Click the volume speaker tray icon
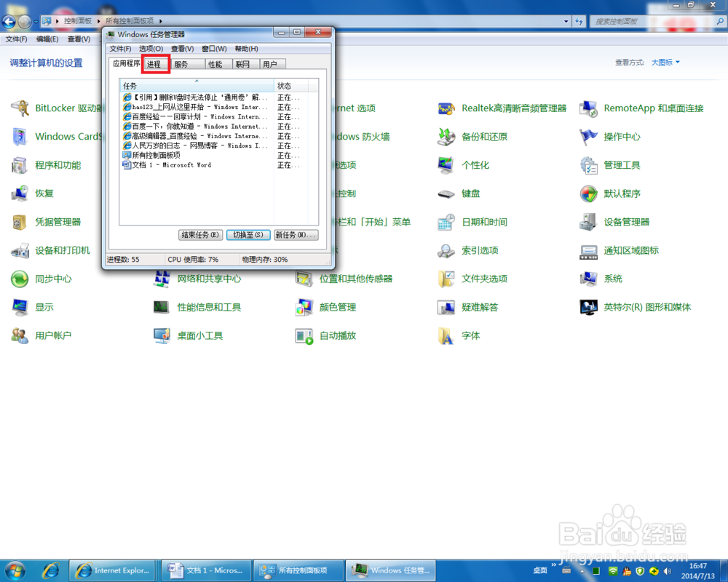Viewport: 728px width, 582px height. click(x=668, y=571)
